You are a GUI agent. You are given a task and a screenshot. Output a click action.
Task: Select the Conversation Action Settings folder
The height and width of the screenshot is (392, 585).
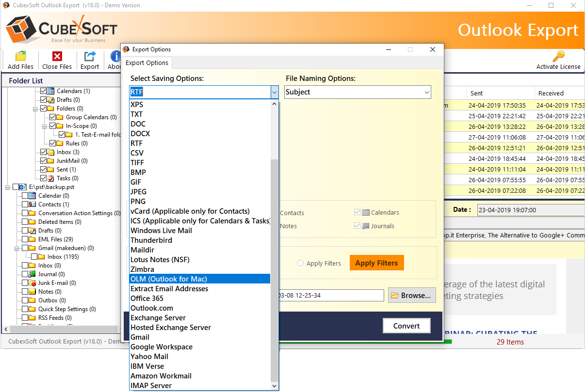(79, 213)
